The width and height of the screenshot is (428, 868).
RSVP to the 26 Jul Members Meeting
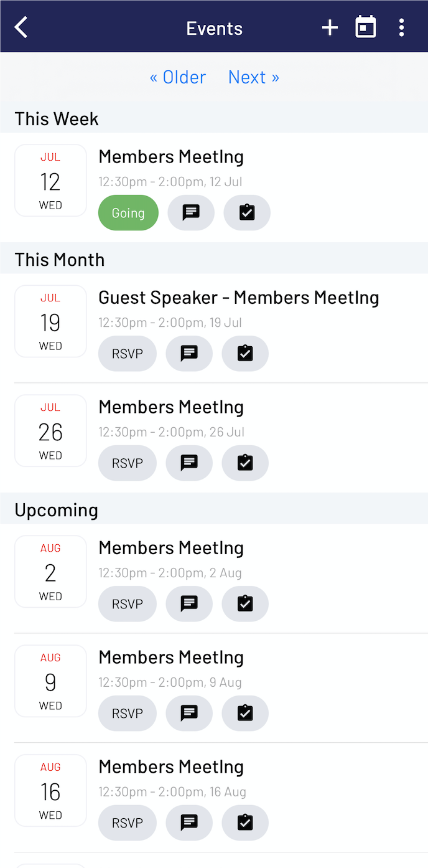pyautogui.click(x=128, y=463)
